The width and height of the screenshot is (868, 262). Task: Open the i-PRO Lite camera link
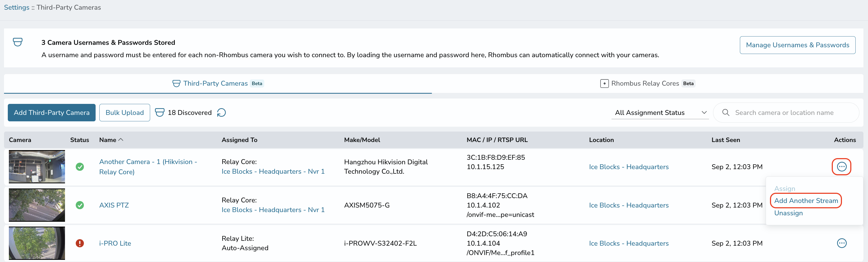pyautogui.click(x=115, y=243)
